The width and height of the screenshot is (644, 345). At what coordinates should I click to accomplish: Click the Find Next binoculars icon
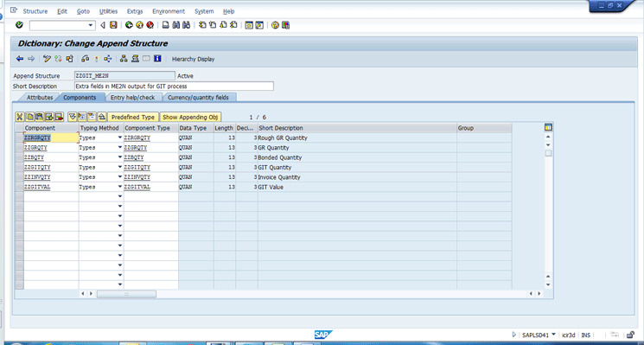point(187,25)
